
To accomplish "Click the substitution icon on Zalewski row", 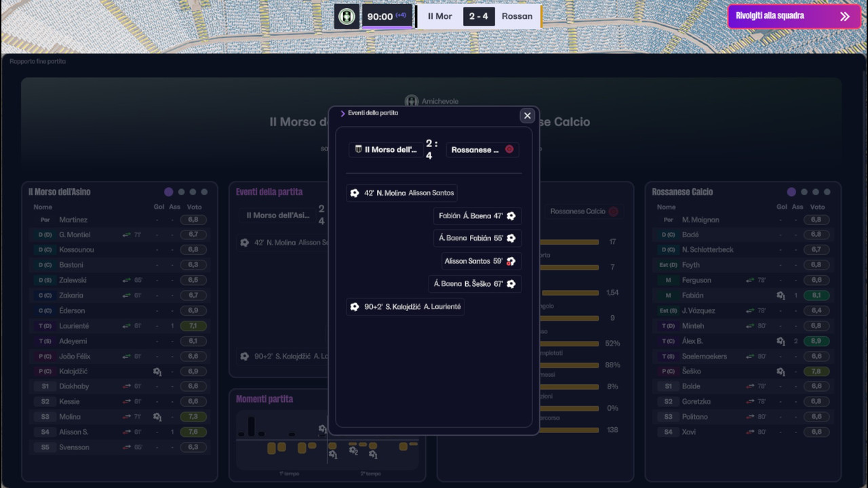I will tap(126, 280).
